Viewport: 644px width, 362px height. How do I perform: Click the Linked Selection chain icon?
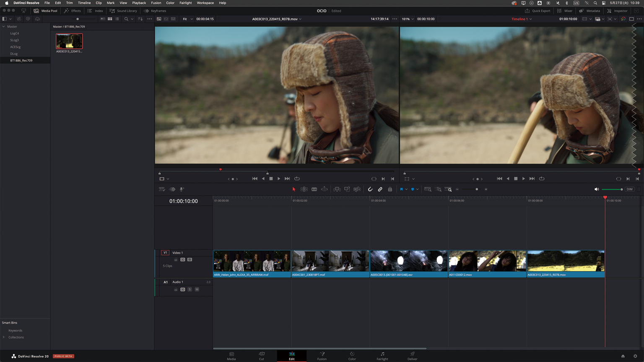[x=380, y=189]
